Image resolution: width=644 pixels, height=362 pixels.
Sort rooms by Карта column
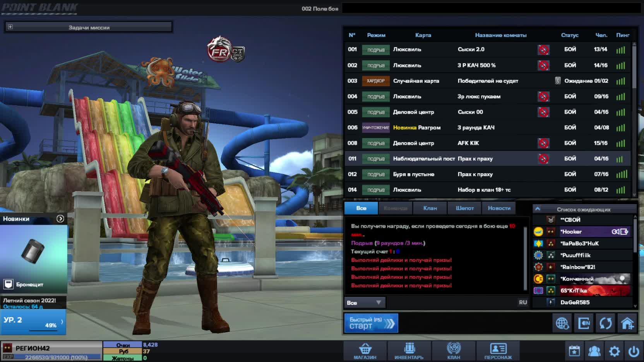(423, 35)
